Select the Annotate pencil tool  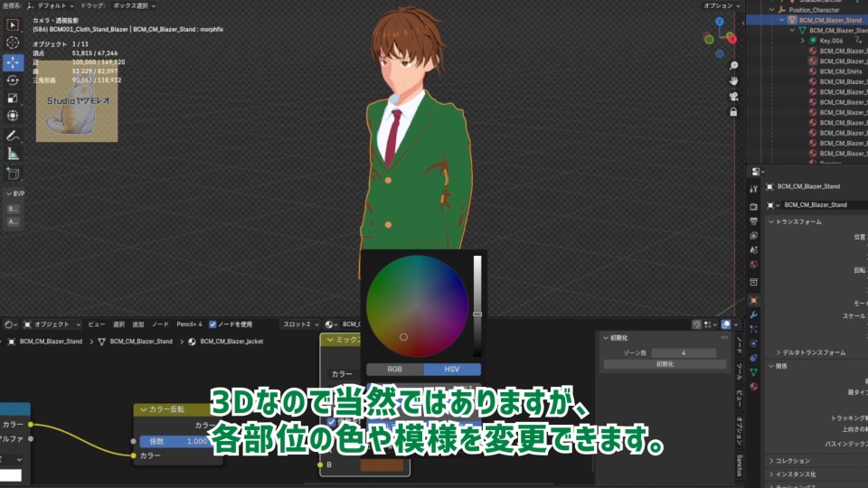point(12,136)
